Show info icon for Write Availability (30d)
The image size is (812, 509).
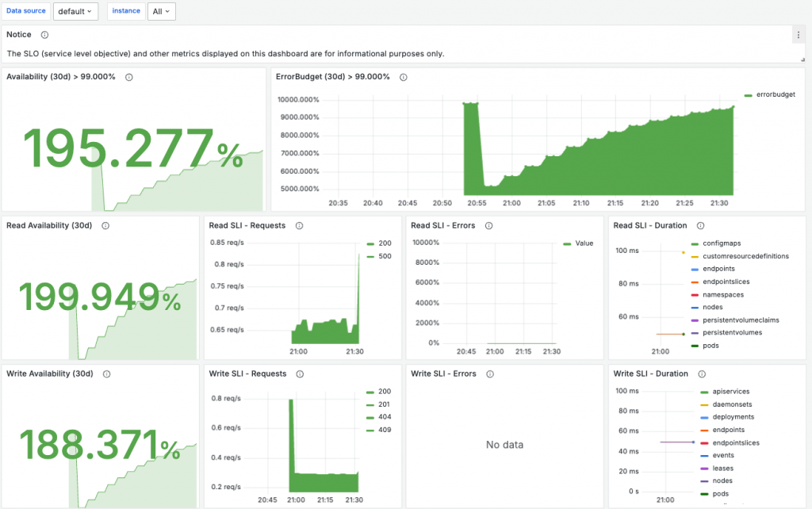[x=107, y=374]
